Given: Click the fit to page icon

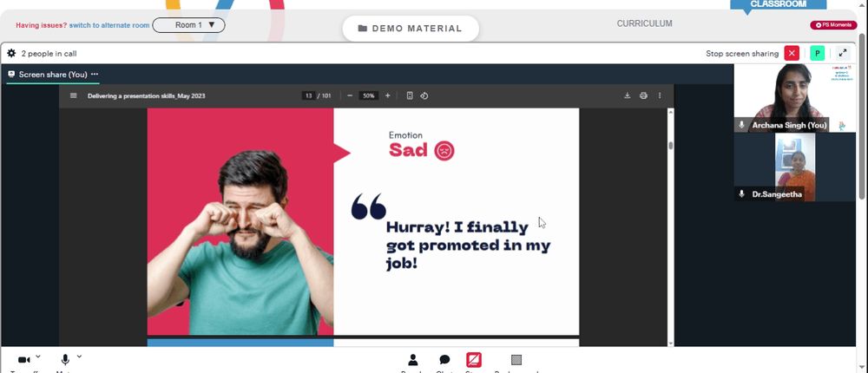Looking at the screenshot, I should pyautogui.click(x=410, y=95).
